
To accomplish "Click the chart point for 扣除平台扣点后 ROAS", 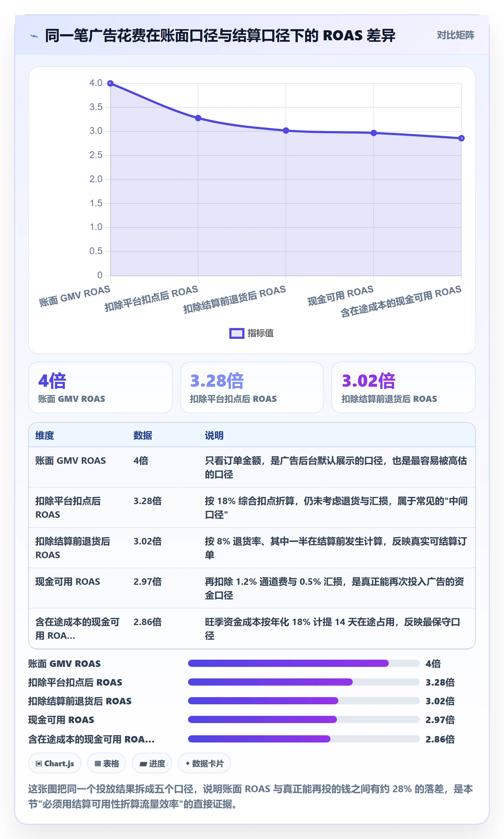I will pyautogui.click(x=198, y=118).
